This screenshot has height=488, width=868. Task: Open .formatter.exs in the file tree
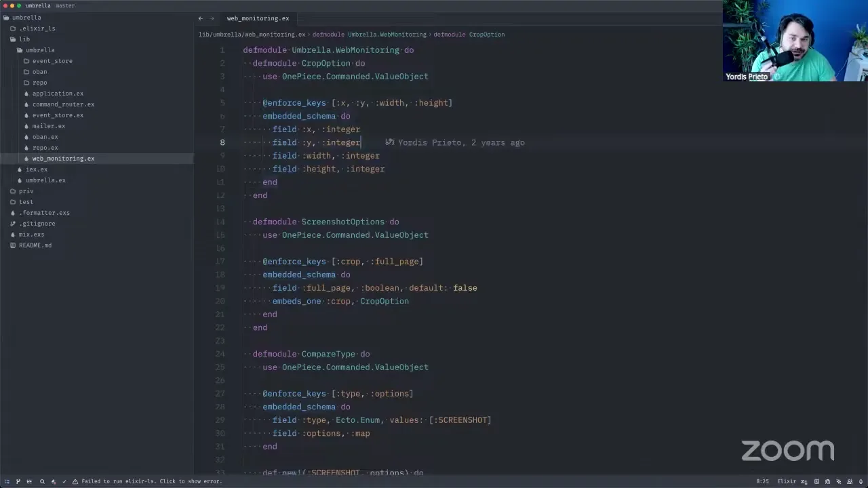coord(44,213)
